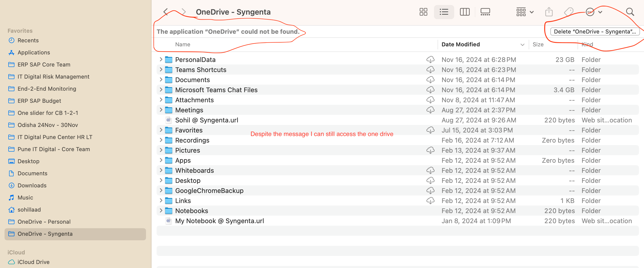Sort by Date Modified column

pyautogui.click(x=483, y=44)
